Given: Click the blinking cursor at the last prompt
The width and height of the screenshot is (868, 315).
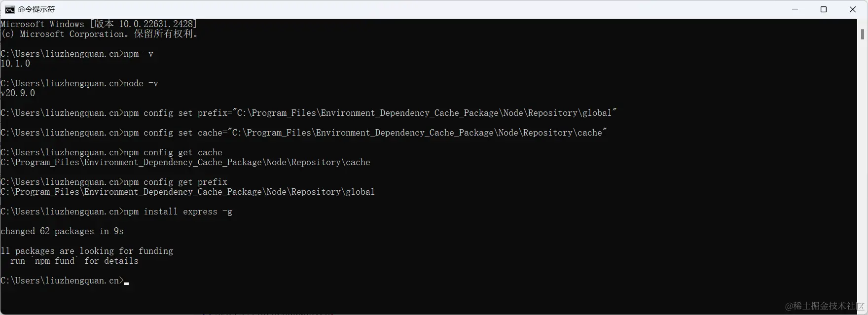Looking at the screenshot, I should [126, 283].
